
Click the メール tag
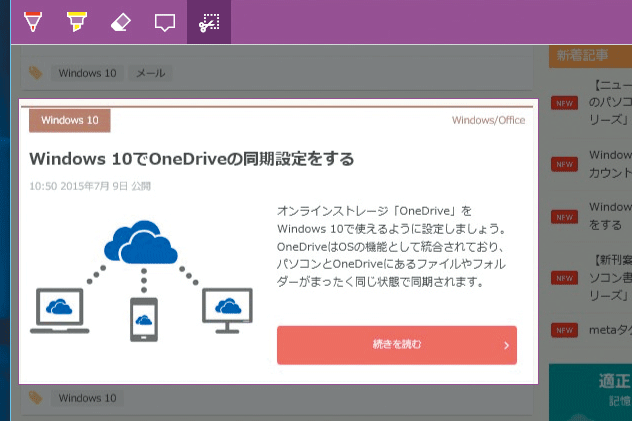[150, 73]
